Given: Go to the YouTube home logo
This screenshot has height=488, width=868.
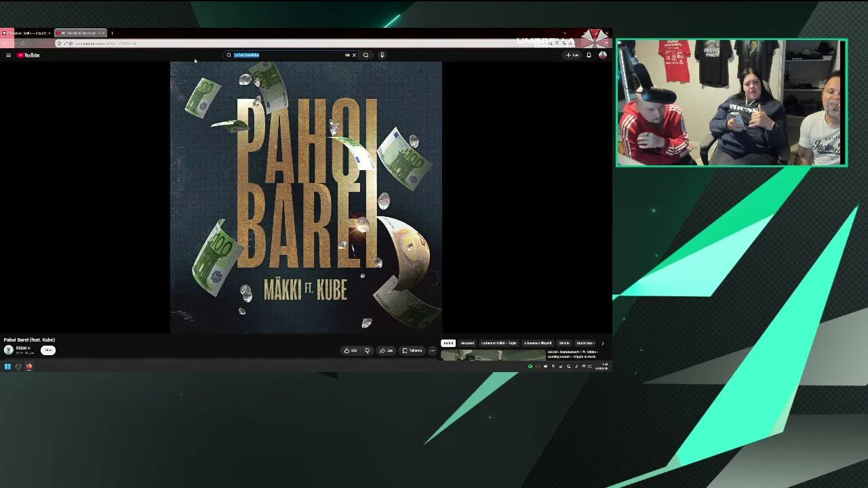Looking at the screenshot, I should tap(28, 55).
